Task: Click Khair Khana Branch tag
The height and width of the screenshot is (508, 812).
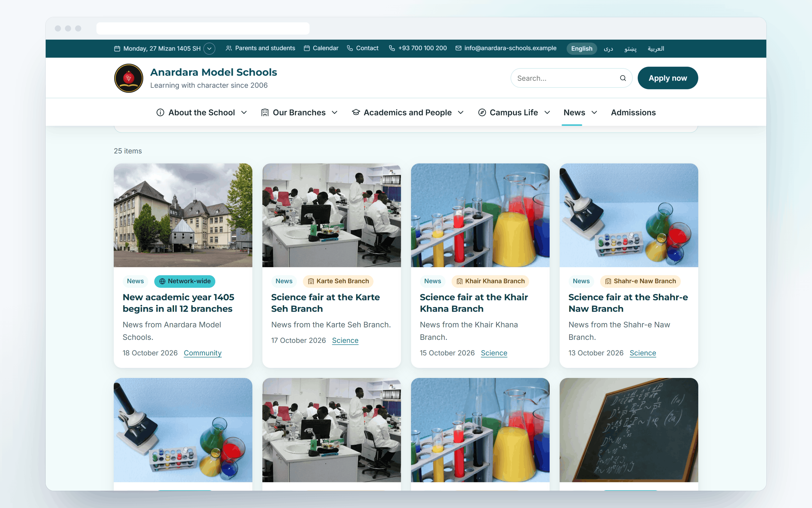Action: pos(490,281)
